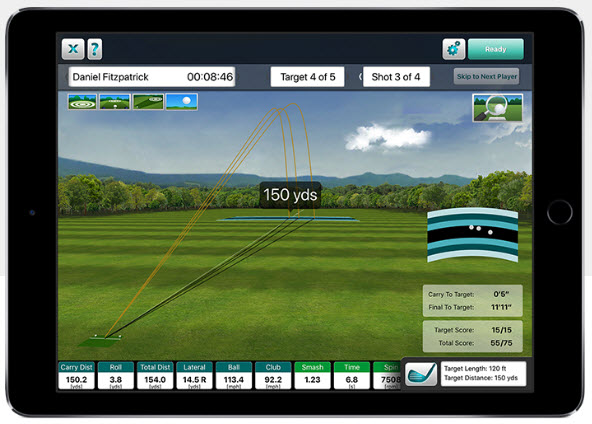Select the Carry Dist data tile
592x424 pixels.
tap(76, 376)
